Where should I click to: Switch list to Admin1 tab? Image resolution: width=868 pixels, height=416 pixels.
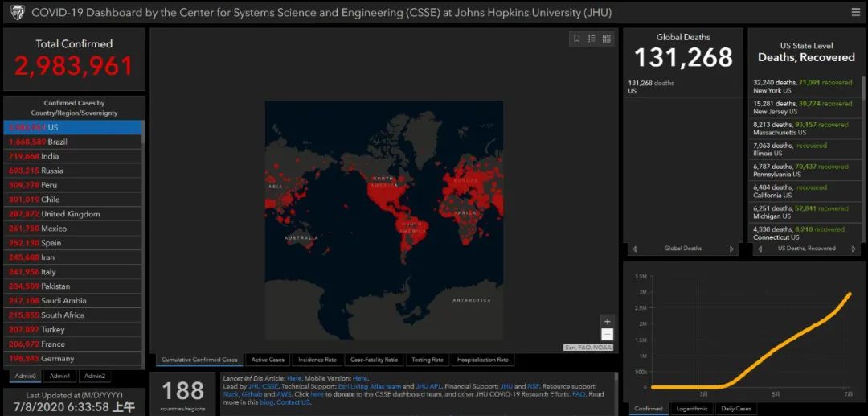pos(59,376)
